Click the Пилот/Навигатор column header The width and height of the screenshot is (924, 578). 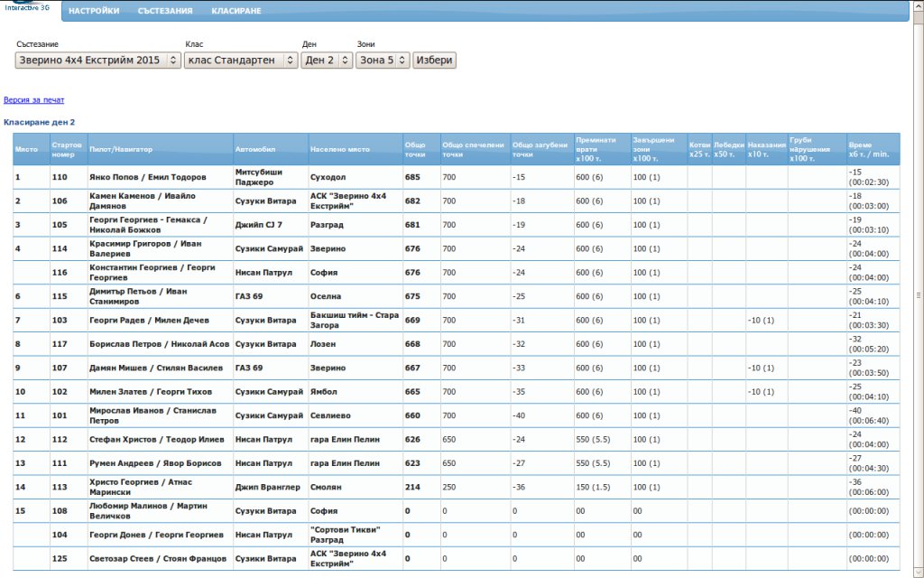pyautogui.click(x=121, y=149)
